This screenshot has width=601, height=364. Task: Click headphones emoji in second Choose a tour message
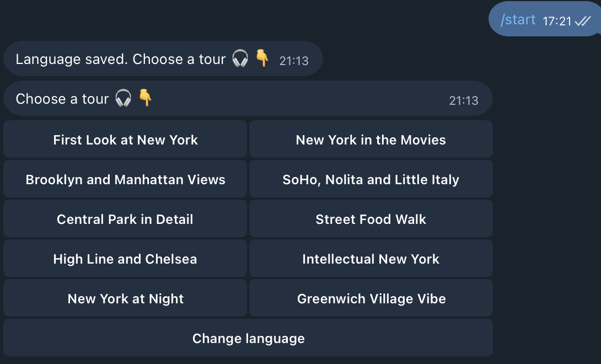click(123, 99)
